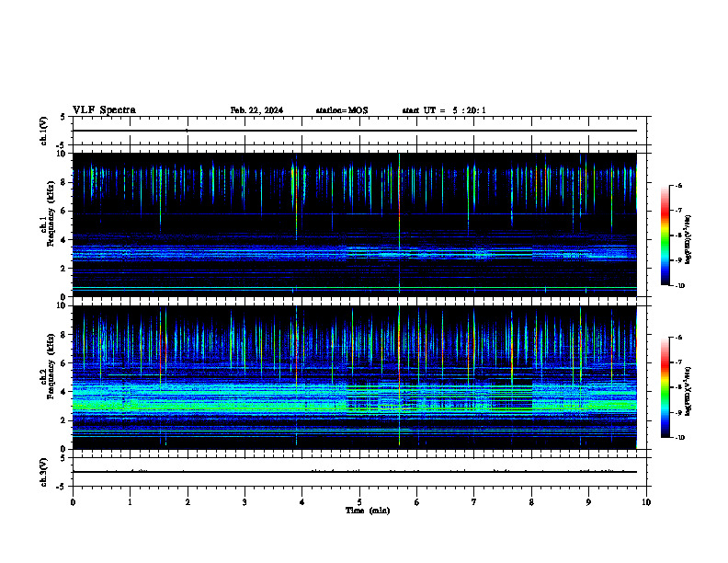728x563 pixels.
Task: Click the ch.2 color scale bar
Action: 665,387
